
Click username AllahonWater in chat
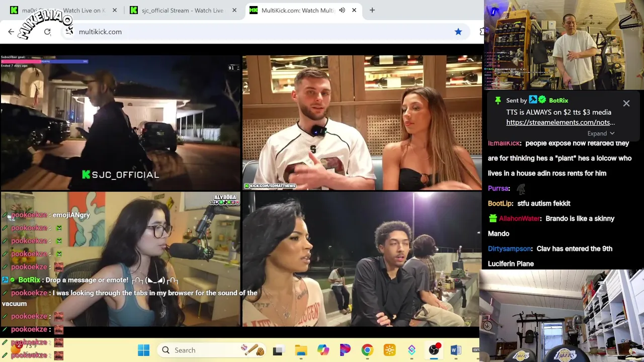point(519,218)
